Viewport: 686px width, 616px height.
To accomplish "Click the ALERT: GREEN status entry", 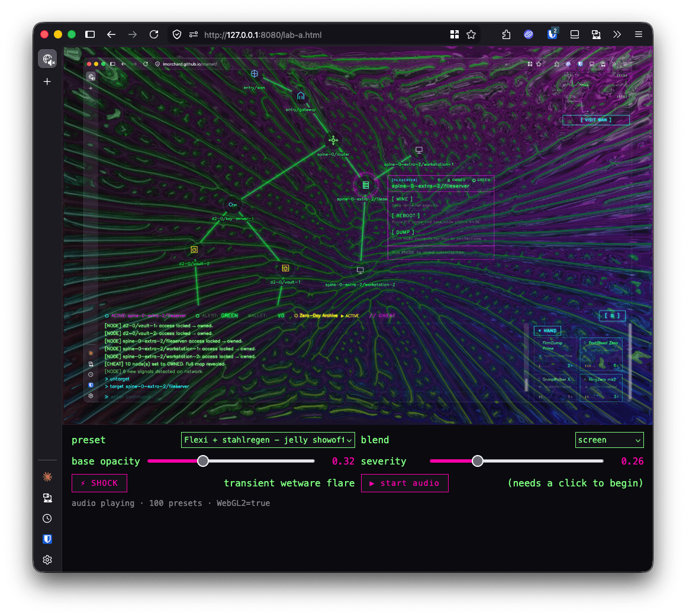I will (217, 315).
